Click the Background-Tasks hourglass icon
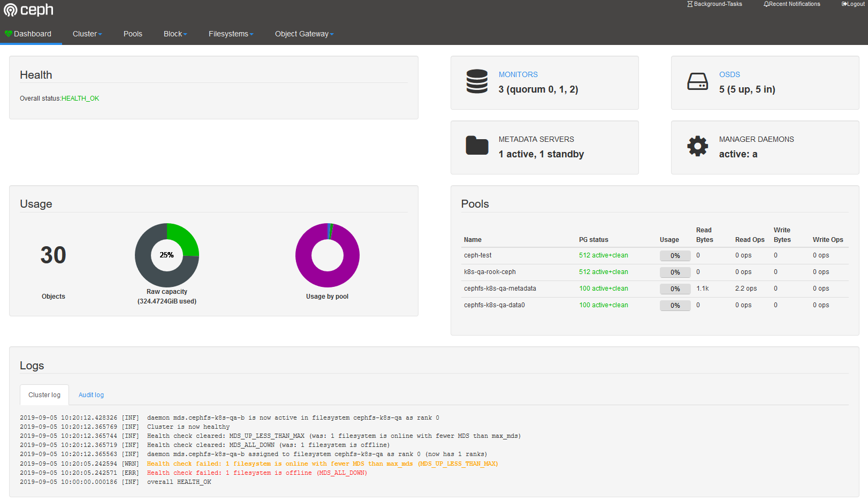The width and height of the screenshot is (868, 501). (x=690, y=4)
